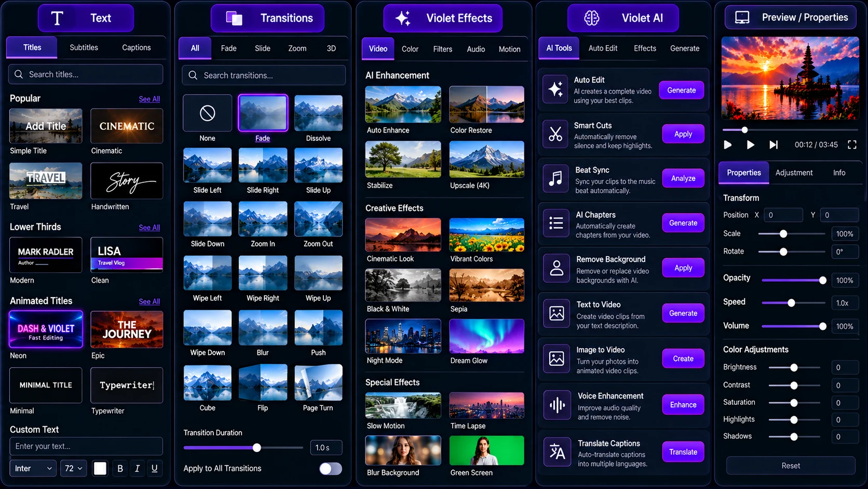
Task: Click Translate for Translate Captions
Action: coord(683,452)
